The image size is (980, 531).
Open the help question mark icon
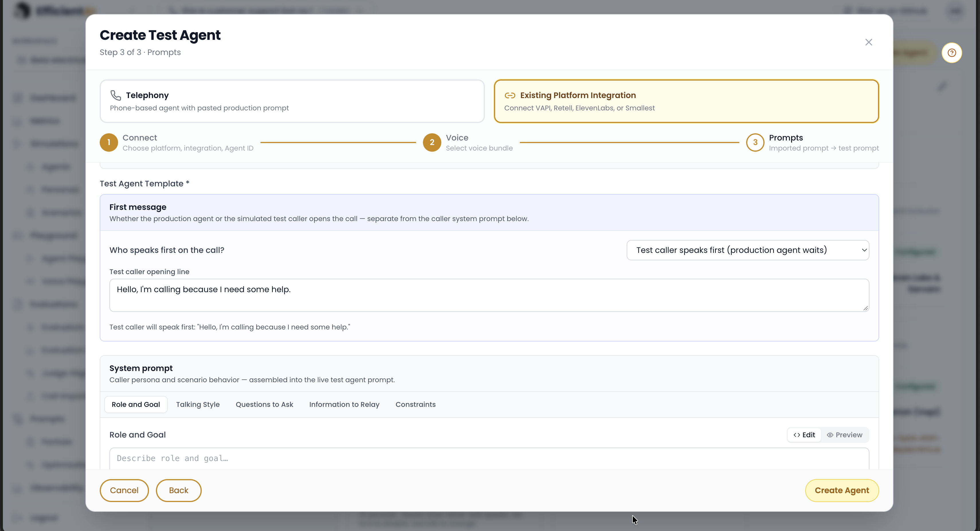click(x=952, y=53)
